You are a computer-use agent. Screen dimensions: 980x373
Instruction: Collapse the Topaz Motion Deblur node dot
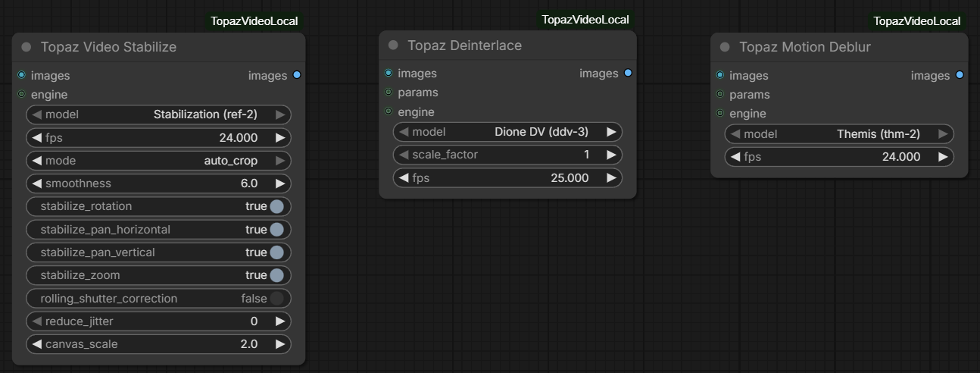point(725,47)
